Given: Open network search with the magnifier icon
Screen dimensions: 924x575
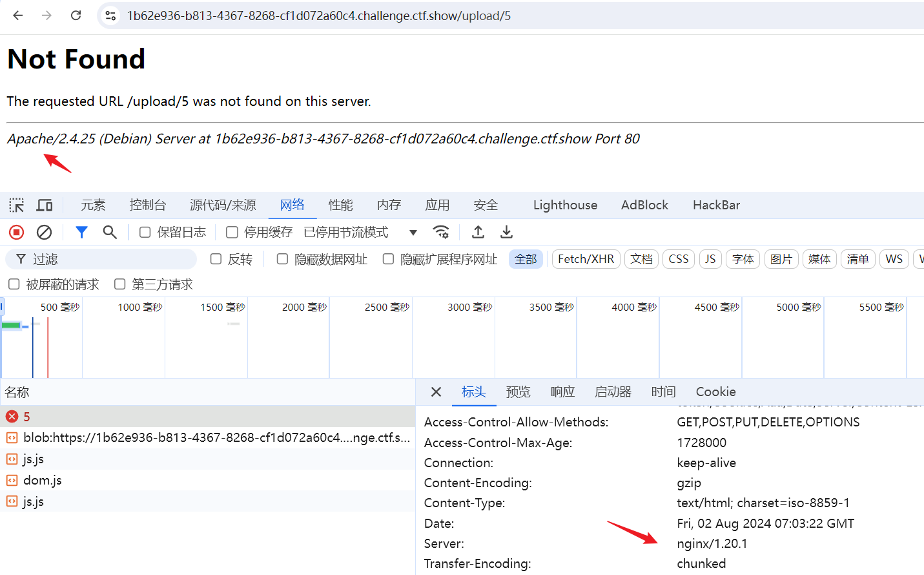Looking at the screenshot, I should click(110, 232).
